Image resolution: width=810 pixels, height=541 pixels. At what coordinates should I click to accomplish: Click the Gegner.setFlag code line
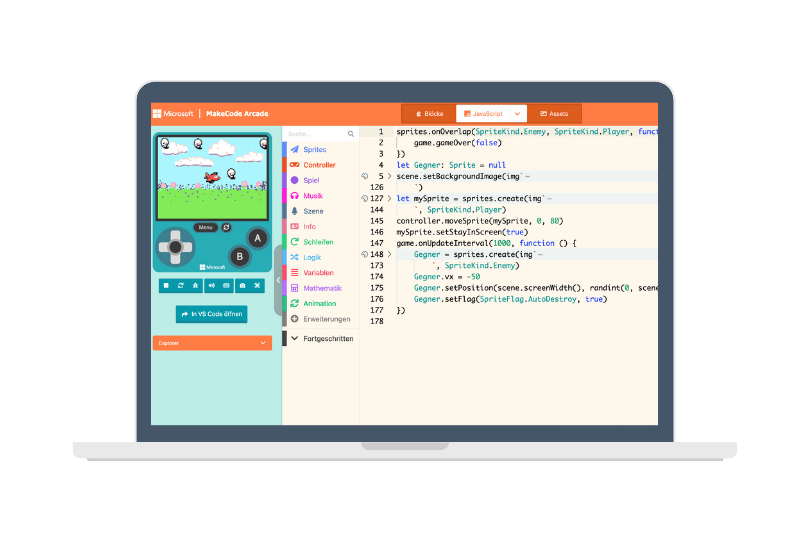(x=510, y=299)
